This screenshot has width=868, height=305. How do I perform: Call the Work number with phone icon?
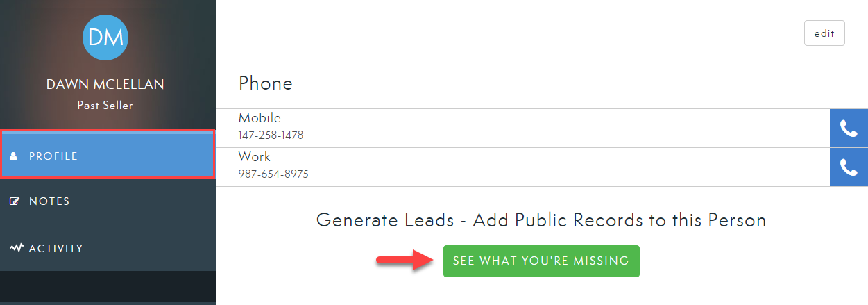[849, 167]
